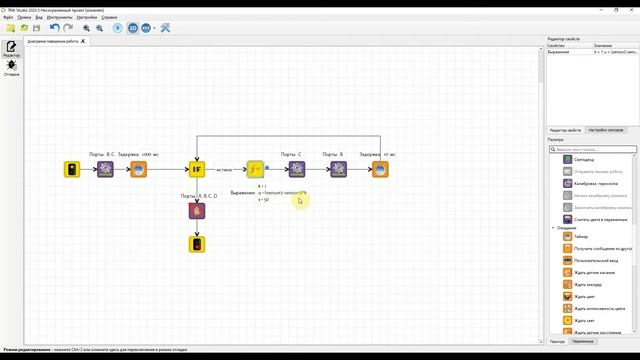The height and width of the screenshot is (360, 640).
Task: Select the real robot mode icon
Action: [x=146, y=28]
